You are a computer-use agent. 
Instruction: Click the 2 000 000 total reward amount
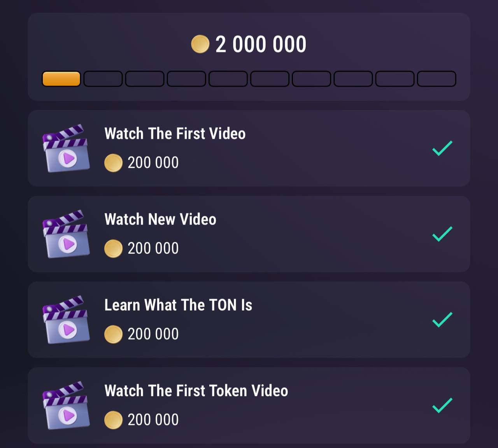click(x=261, y=44)
